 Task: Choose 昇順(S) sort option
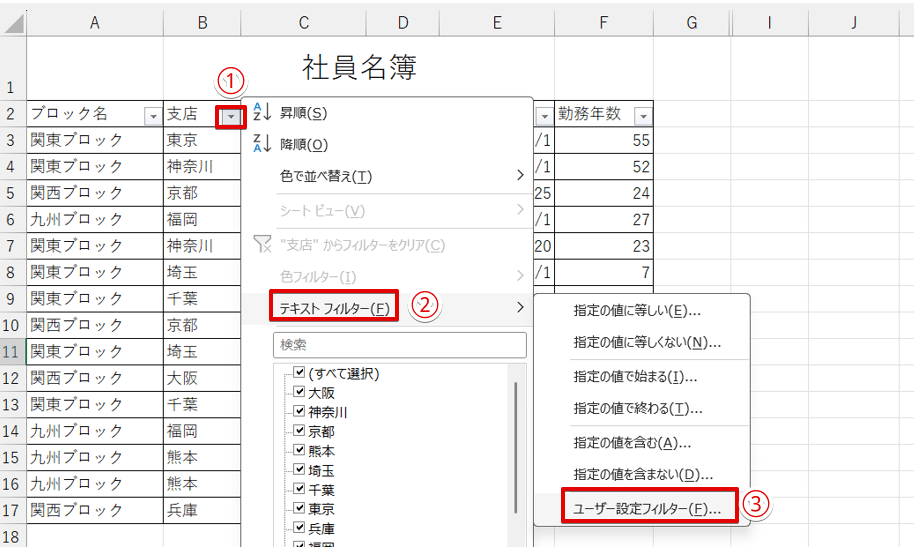303,112
